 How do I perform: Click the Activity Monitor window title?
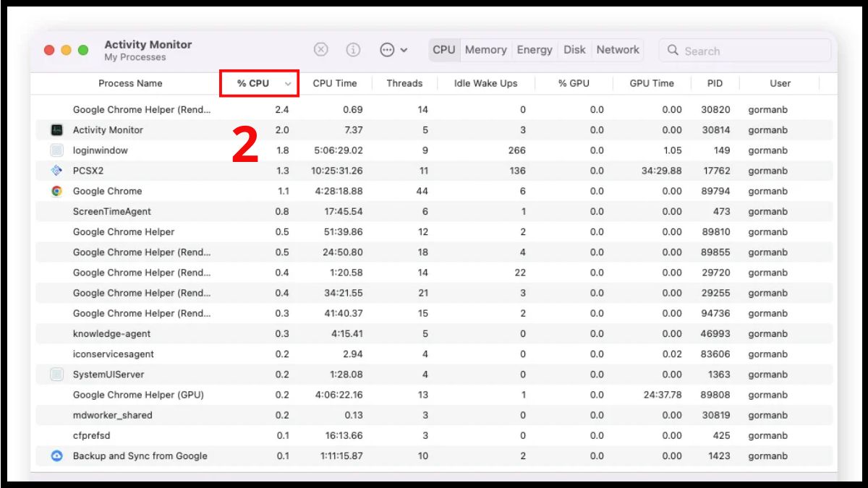tap(148, 45)
